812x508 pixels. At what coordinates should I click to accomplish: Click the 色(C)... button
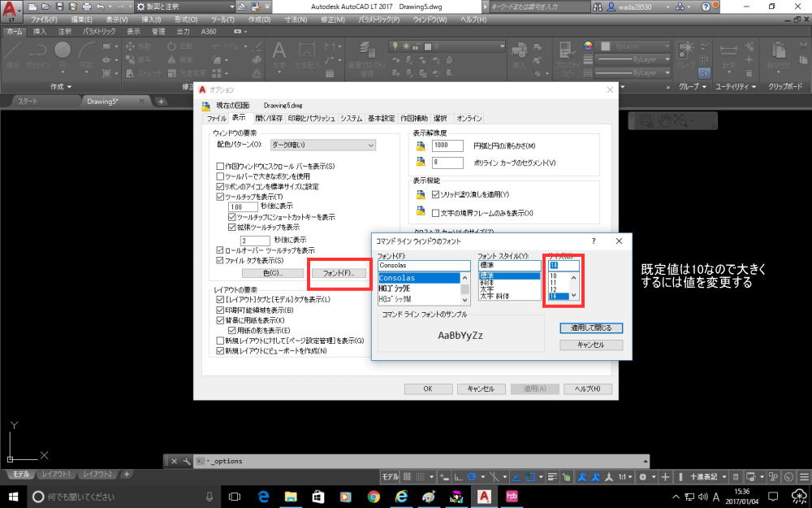pos(273,272)
